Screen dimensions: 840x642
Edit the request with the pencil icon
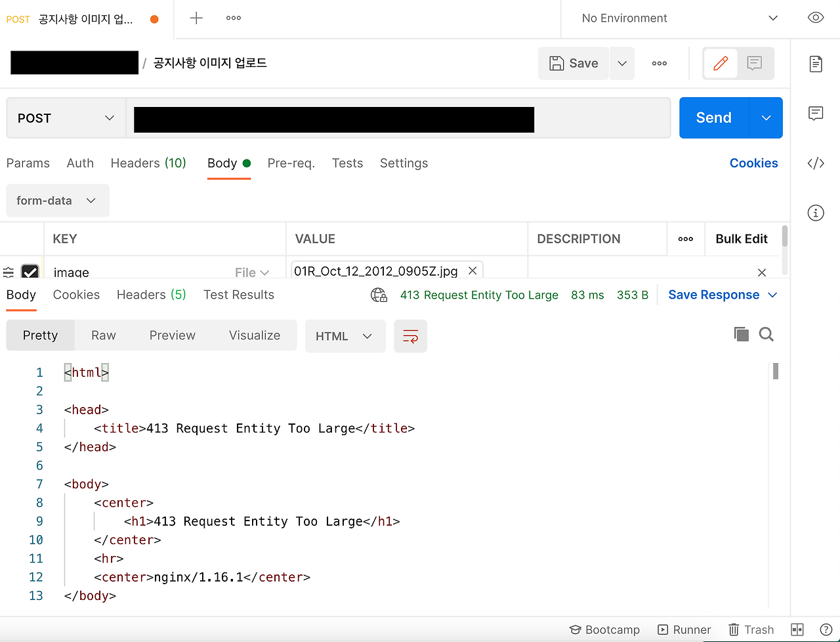click(x=720, y=63)
